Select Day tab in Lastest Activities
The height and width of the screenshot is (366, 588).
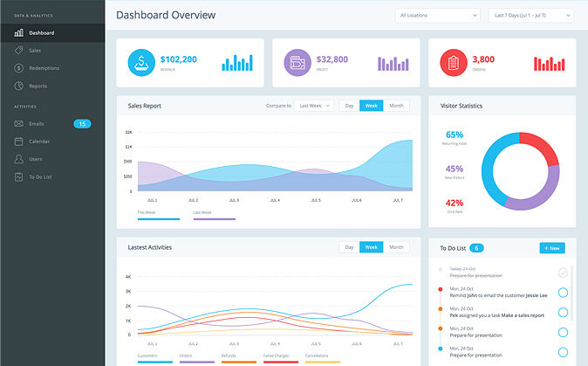point(349,247)
